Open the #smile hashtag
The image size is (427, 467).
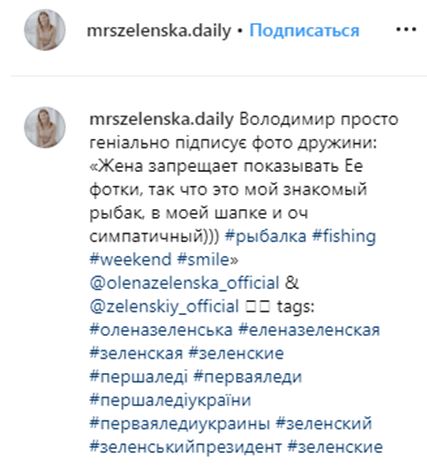(x=205, y=259)
